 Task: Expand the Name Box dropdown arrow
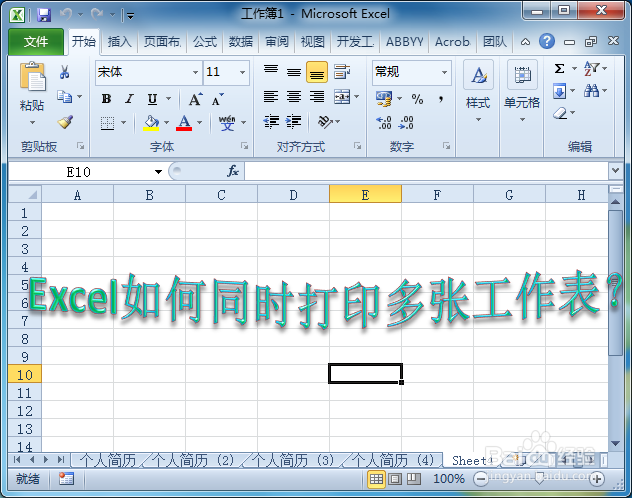click(x=158, y=172)
